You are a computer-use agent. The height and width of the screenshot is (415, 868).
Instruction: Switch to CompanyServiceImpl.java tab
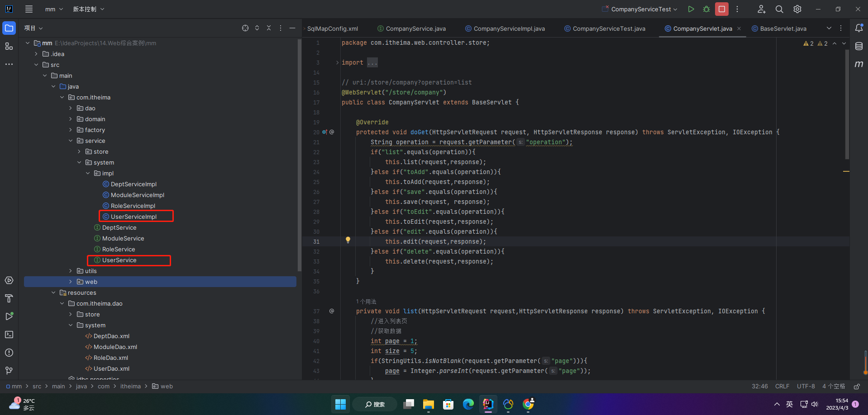point(505,28)
